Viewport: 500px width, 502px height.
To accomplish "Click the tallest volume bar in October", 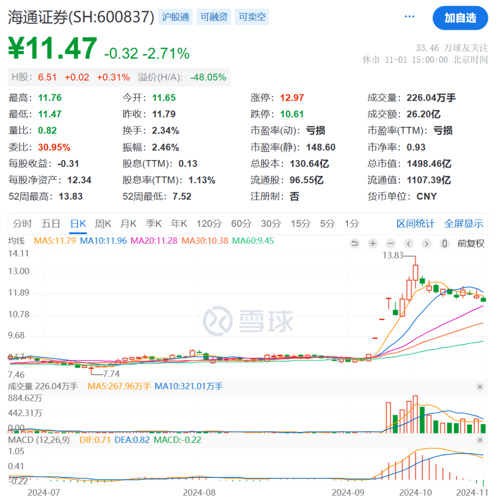I will click(415, 414).
